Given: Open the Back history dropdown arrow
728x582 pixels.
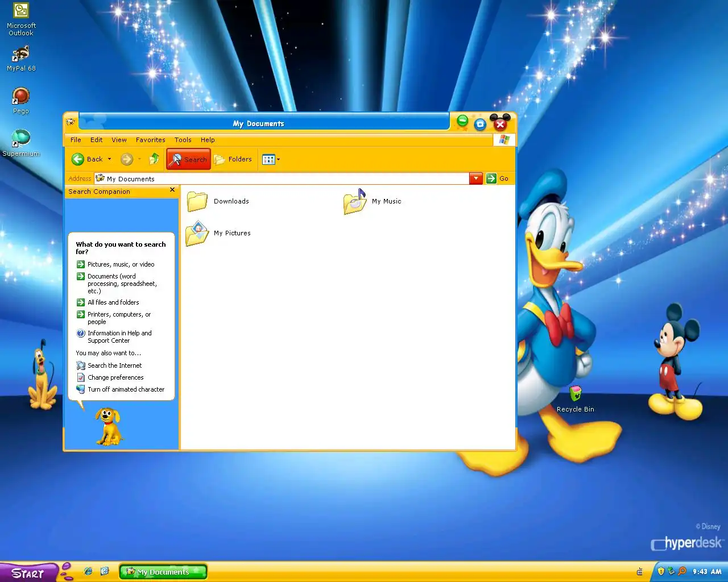Looking at the screenshot, I should [x=110, y=159].
